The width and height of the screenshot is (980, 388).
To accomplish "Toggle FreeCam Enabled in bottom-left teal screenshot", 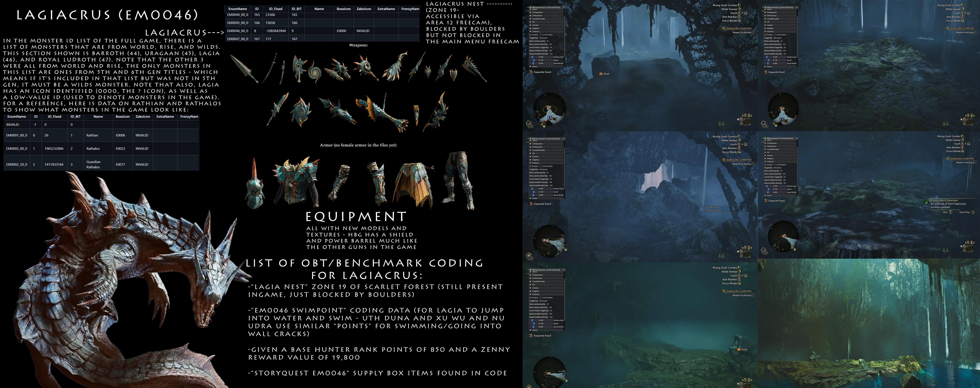I will point(530,298).
